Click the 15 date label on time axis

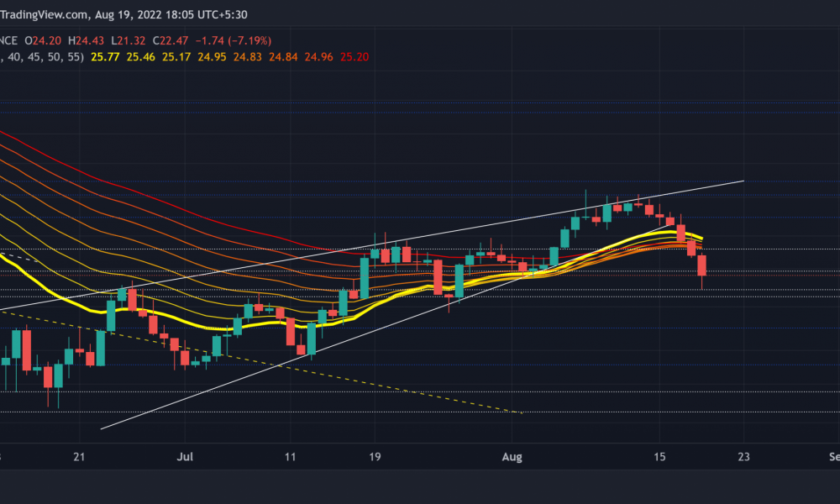pos(659,457)
